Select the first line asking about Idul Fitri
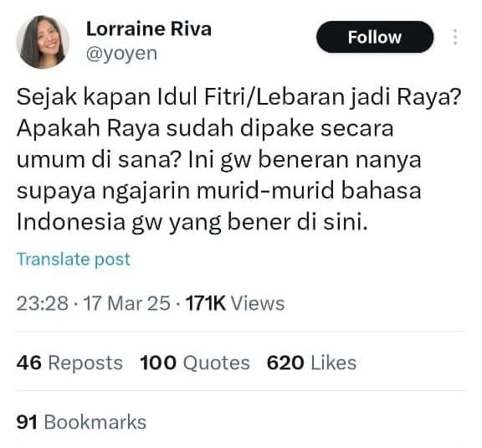Screen dimensions: 482x448 click(x=238, y=97)
